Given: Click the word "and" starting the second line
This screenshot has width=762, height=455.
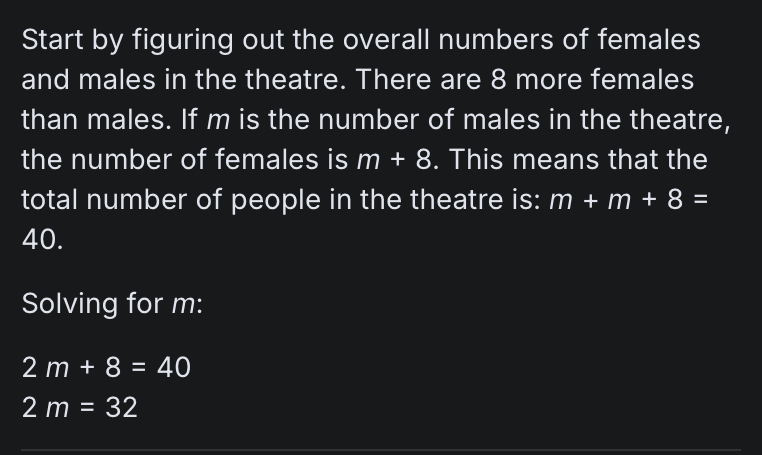Looking at the screenshot, I should [42, 80].
